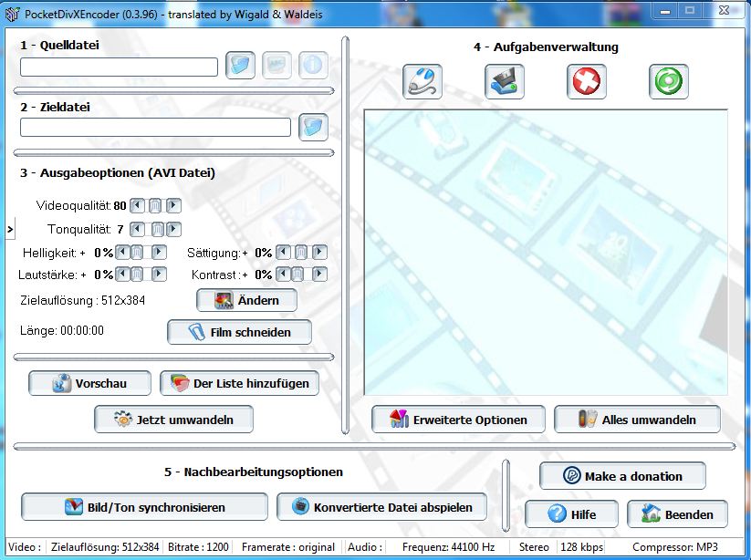Image resolution: width=751 pixels, height=560 pixels.
Task: Click the Tonqualität slider handle
Action: coord(158,229)
